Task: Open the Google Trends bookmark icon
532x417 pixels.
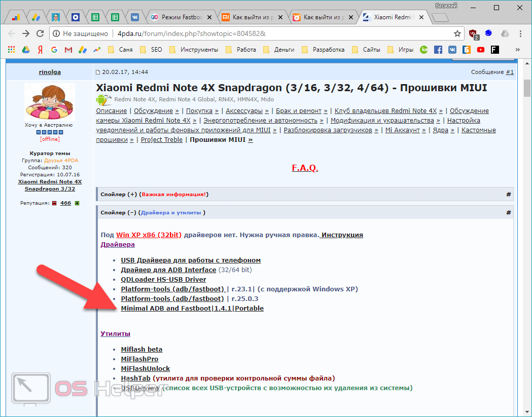Action: pyautogui.click(x=97, y=50)
